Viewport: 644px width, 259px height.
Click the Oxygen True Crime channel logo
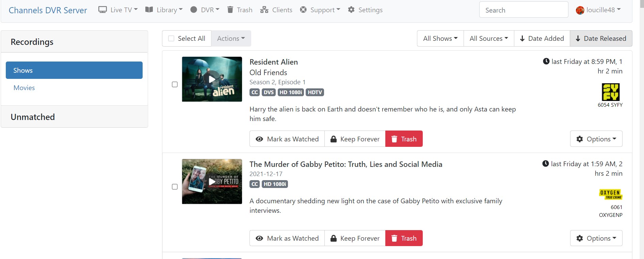tap(610, 194)
